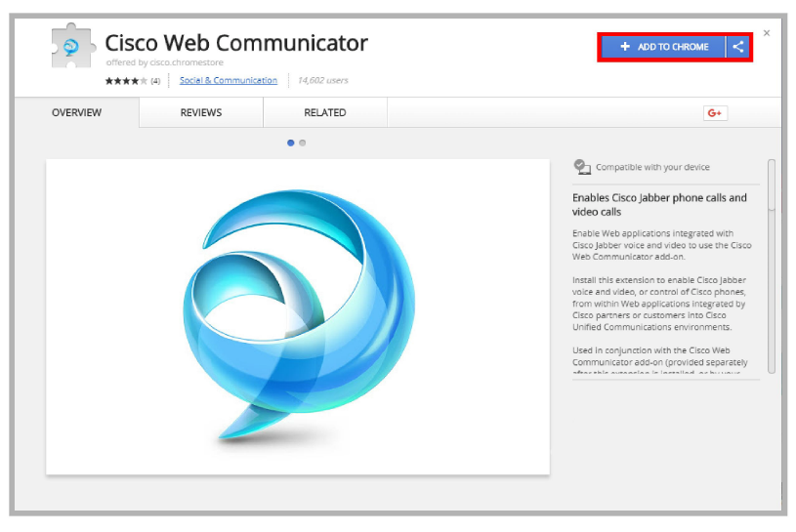The height and width of the screenshot is (532, 796).
Task: Click the Google+ share button
Action: 715,113
